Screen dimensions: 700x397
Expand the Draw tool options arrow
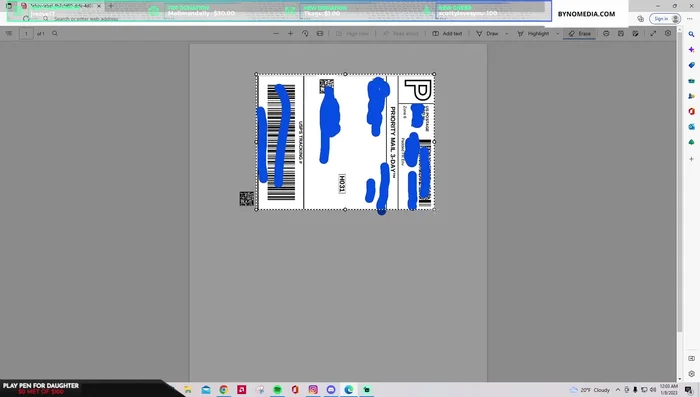tap(506, 33)
